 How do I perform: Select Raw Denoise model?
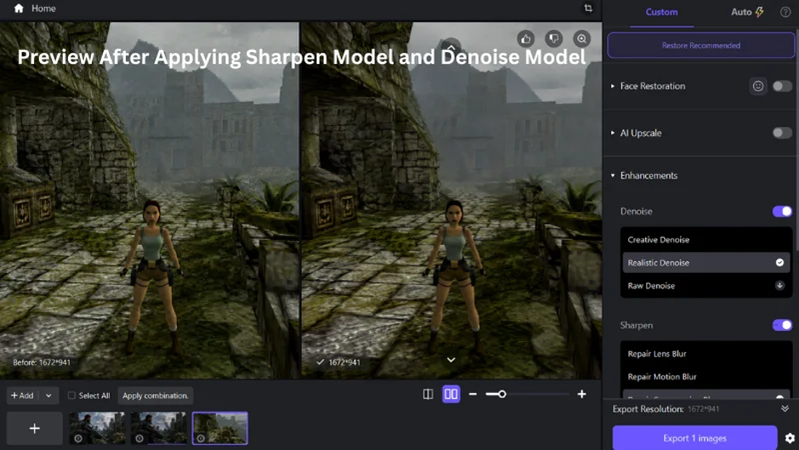(x=706, y=285)
